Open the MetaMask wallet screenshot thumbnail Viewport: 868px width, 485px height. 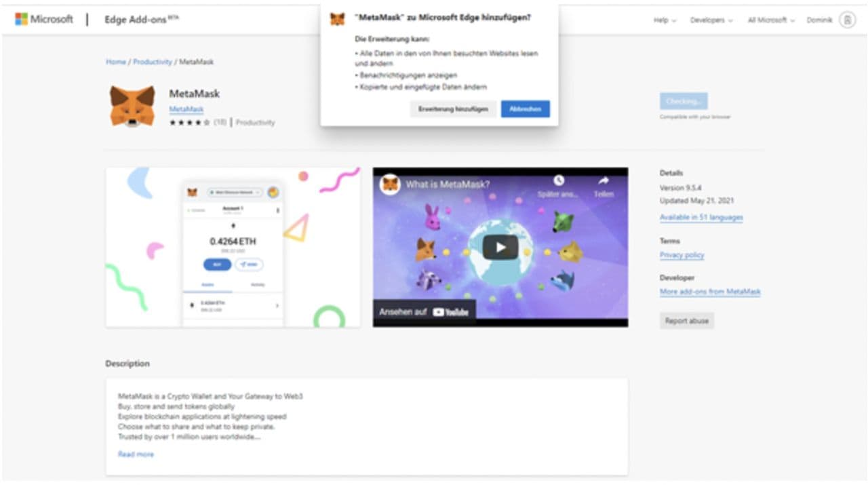[x=233, y=248]
